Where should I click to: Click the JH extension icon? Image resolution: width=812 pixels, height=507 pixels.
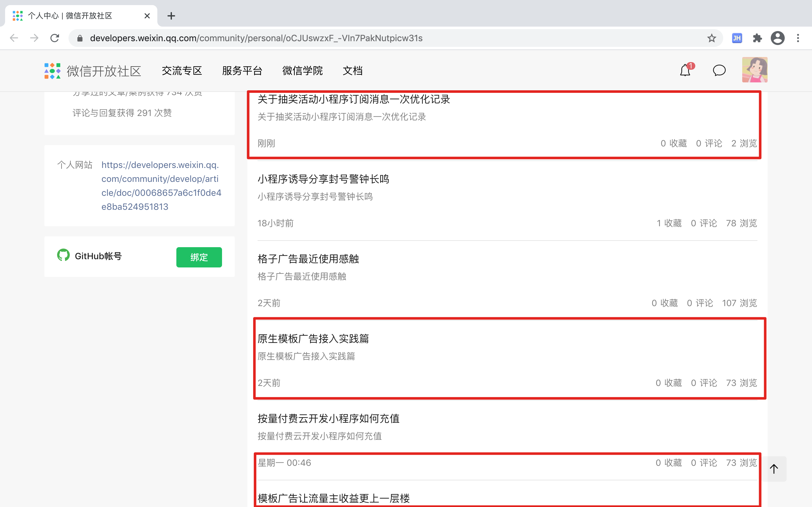pos(737,38)
